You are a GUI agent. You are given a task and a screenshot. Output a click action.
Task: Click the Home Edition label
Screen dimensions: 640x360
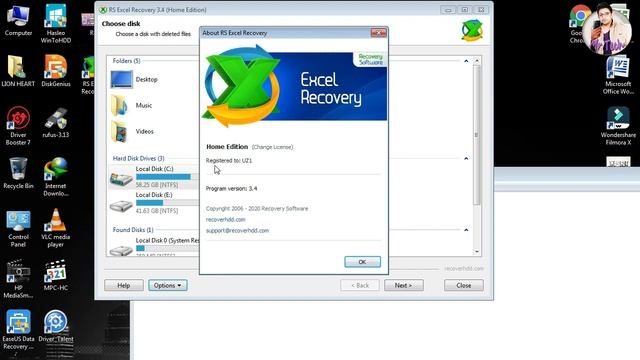227,147
